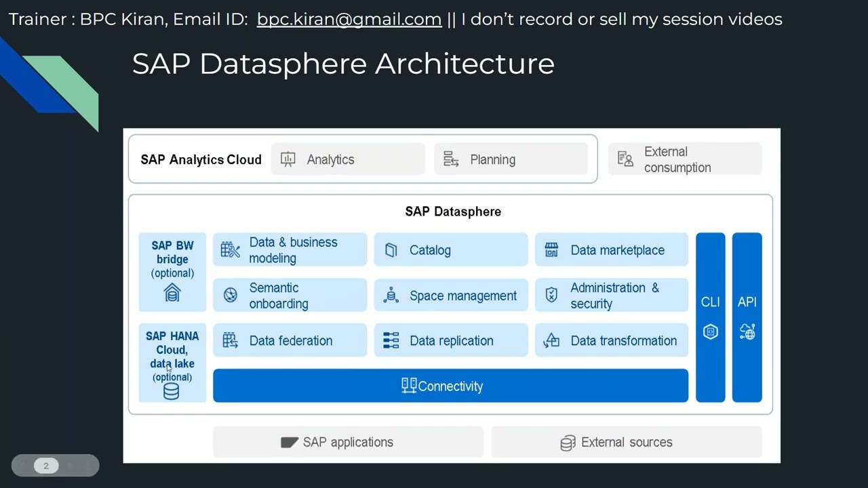868x488 pixels.
Task: Click the 'SAP applications' text
Action: [348, 442]
